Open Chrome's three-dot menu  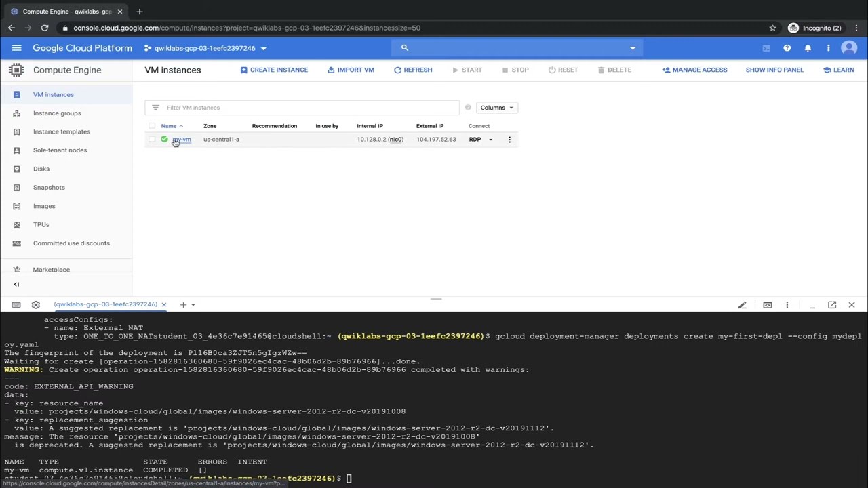856,28
